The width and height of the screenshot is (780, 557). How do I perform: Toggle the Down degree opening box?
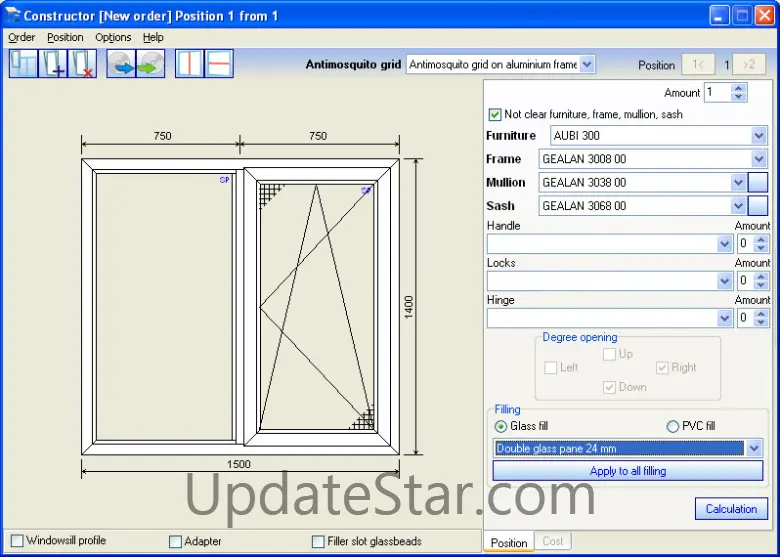(609, 387)
